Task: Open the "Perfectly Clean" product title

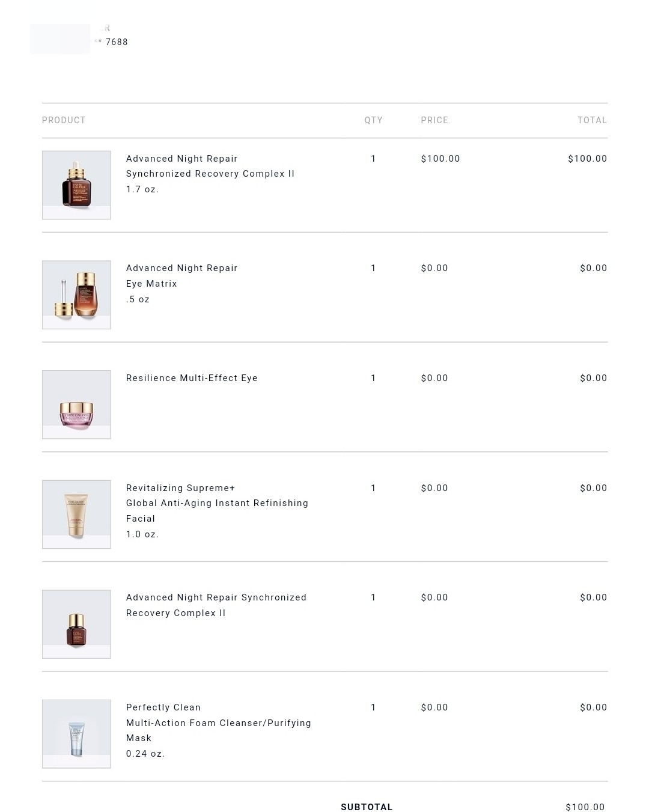Action: (163, 707)
